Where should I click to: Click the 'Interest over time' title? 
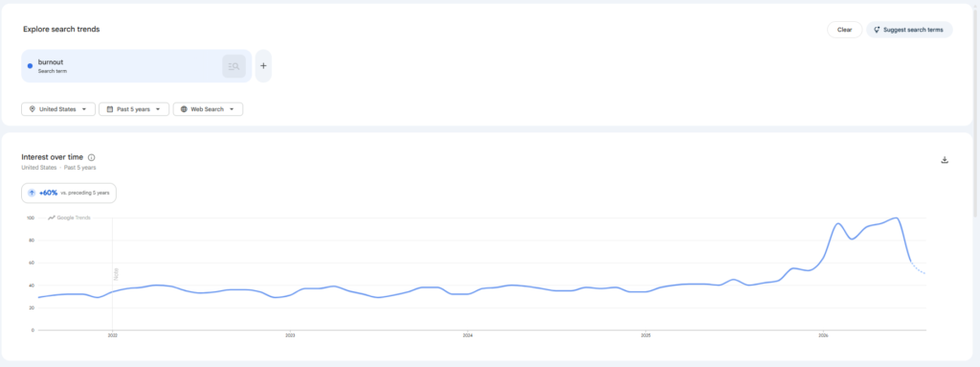52,157
